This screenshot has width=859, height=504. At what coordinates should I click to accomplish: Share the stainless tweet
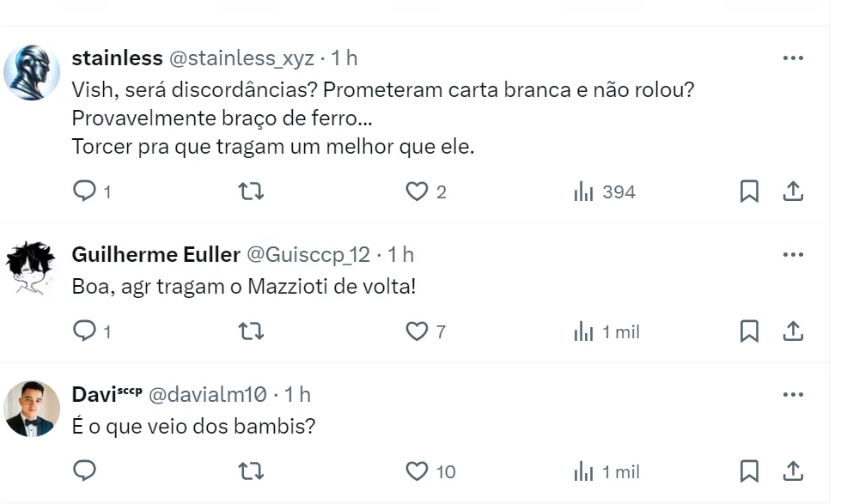[793, 191]
